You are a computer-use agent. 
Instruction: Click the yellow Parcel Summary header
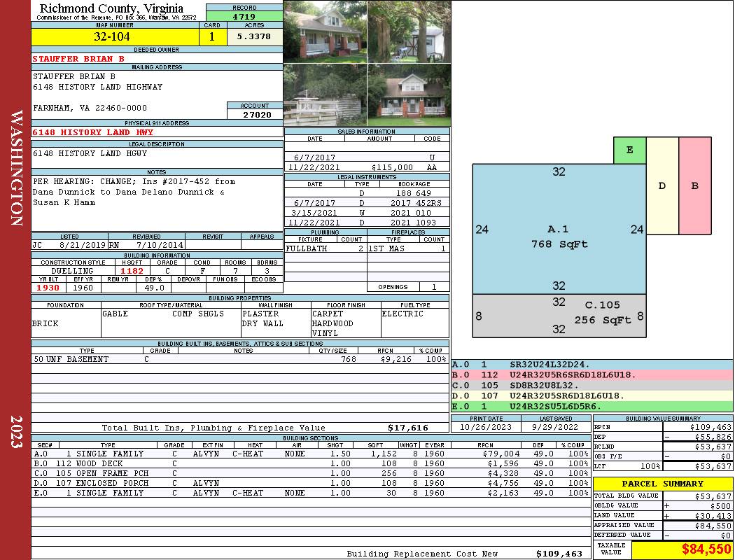tap(662, 484)
